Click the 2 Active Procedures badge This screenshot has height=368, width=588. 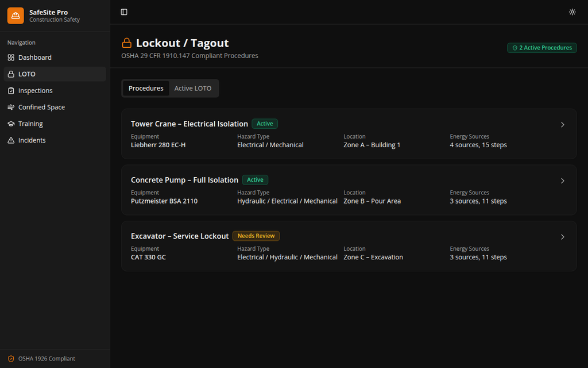(x=541, y=48)
